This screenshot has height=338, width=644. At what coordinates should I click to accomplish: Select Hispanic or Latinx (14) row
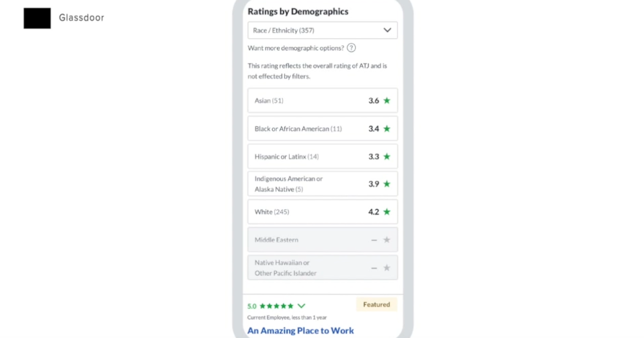323,157
